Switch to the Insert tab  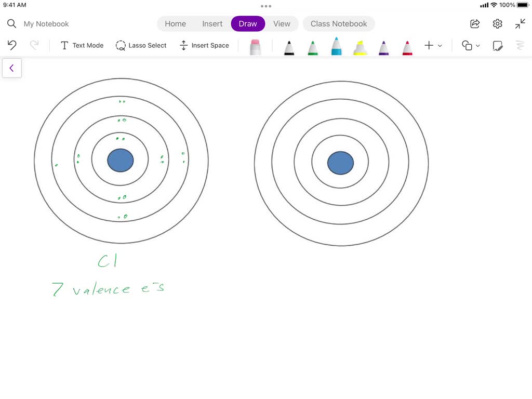coord(212,23)
